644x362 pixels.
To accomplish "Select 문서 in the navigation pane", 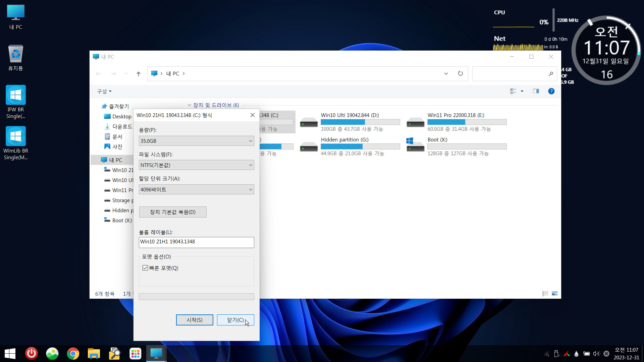I will [x=113, y=136].
